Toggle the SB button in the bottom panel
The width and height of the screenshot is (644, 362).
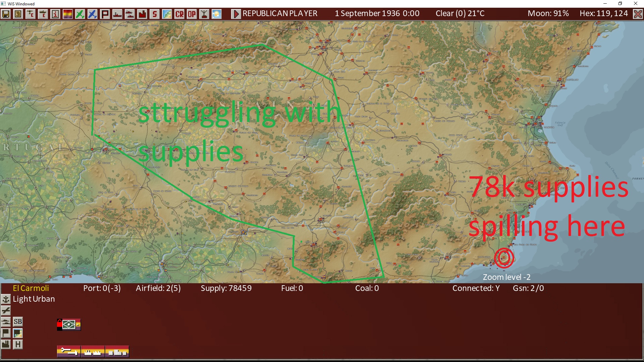pyautogui.click(x=17, y=321)
